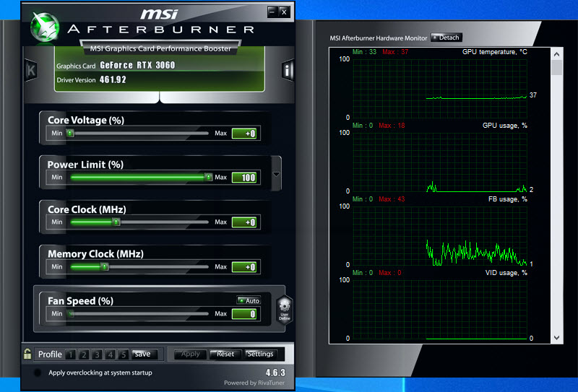Select profile slot 1
578x392 pixels.
tap(70, 354)
